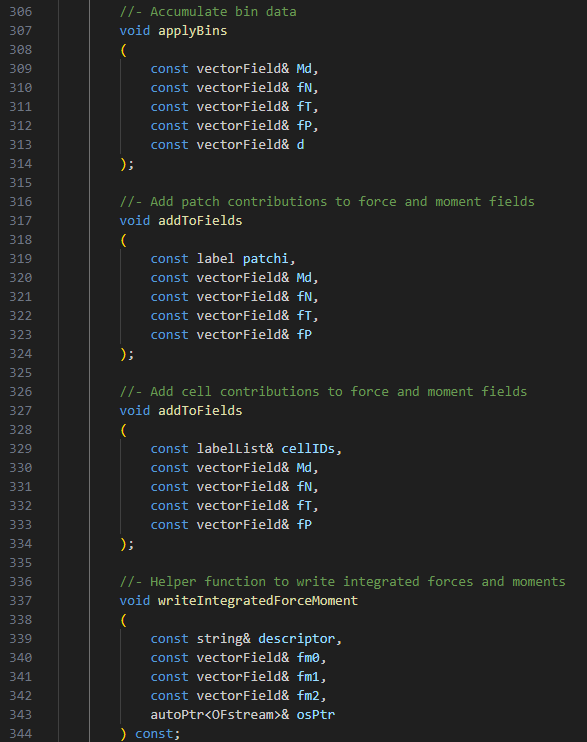Click parameter fN on line 321
This screenshot has width=587, height=742.
(304, 297)
